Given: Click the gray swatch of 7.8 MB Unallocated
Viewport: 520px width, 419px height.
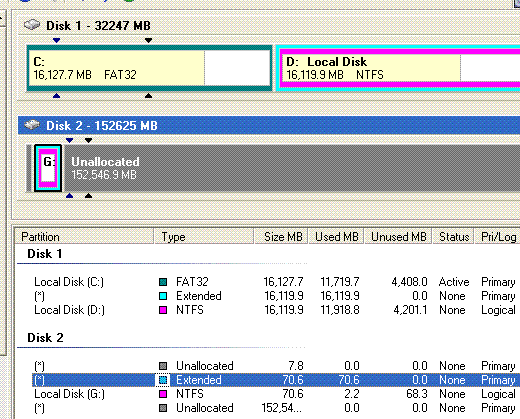Looking at the screenshot, I should 163,366.
